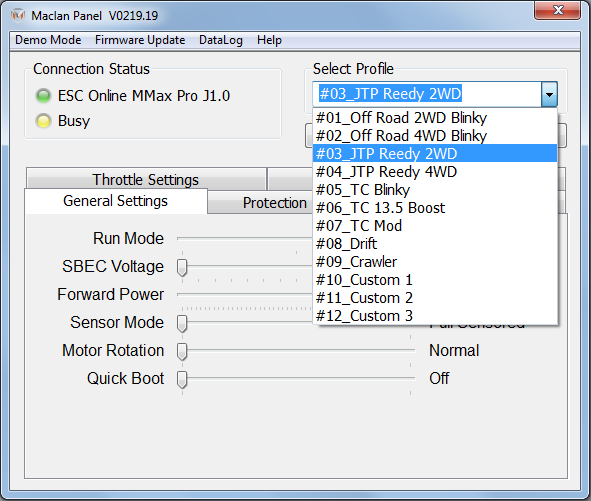
Task: Open the Demo Mode menu
Action: click(x=48, y=40)
